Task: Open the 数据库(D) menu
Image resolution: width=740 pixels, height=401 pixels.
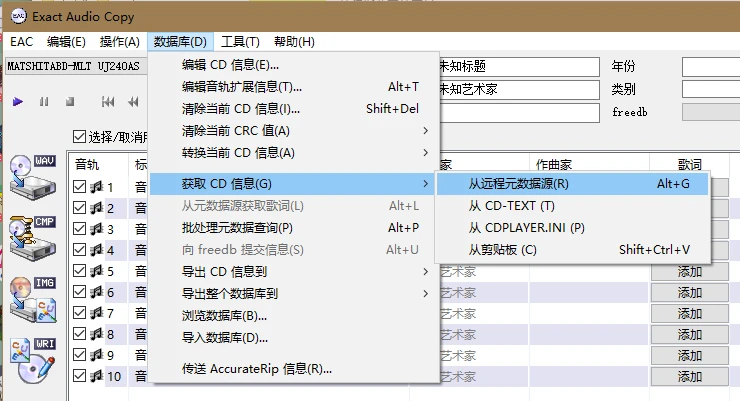Action: tap(180, 42)
